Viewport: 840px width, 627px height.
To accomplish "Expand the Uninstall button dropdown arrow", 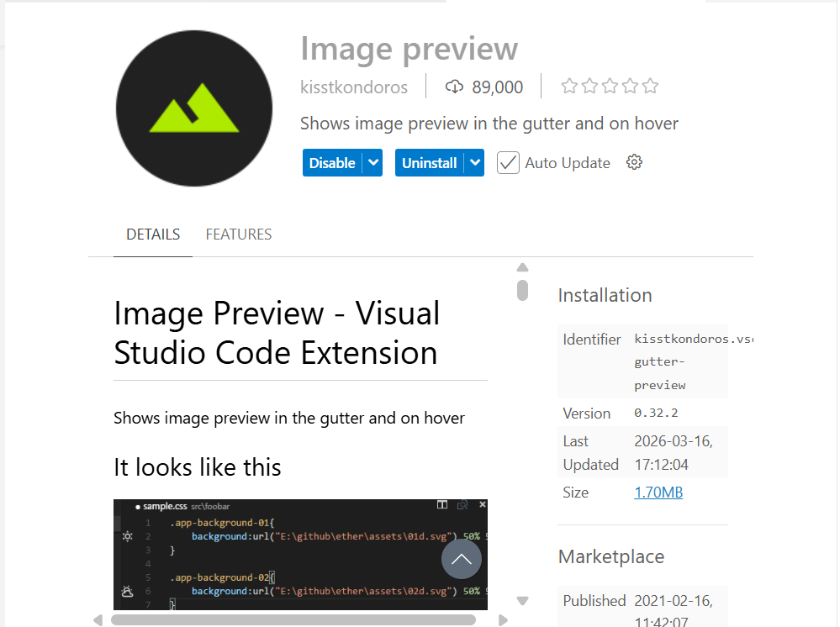I will pos(475,162).
